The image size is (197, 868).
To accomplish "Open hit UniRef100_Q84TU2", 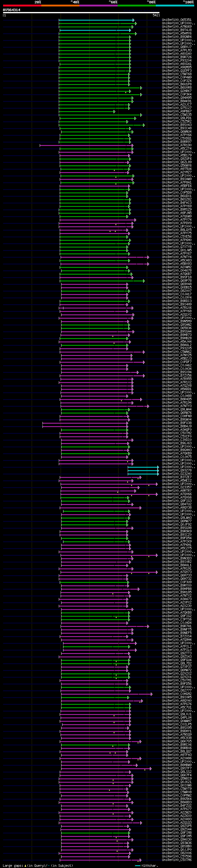I will coord(177,504).
